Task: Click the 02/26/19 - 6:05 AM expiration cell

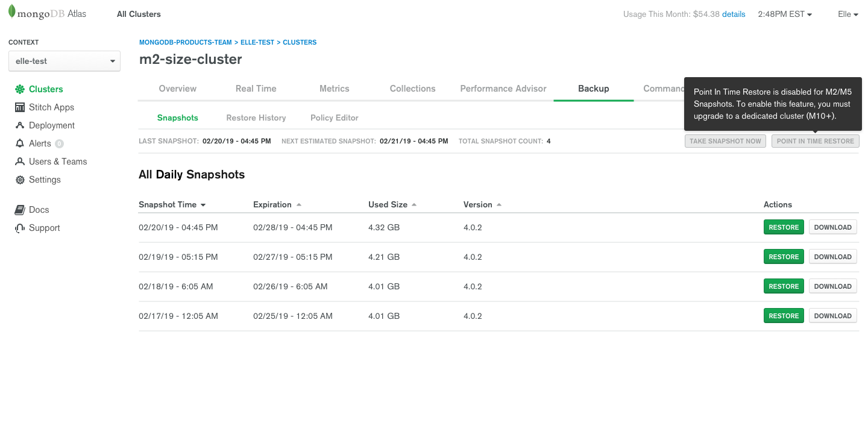Action: 291,286
